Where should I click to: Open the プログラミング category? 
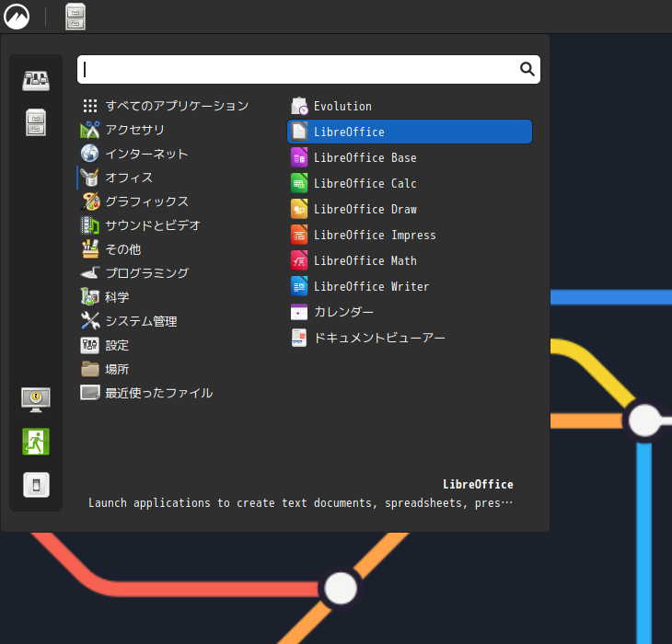pyautogui.click(x=134, y=273)
